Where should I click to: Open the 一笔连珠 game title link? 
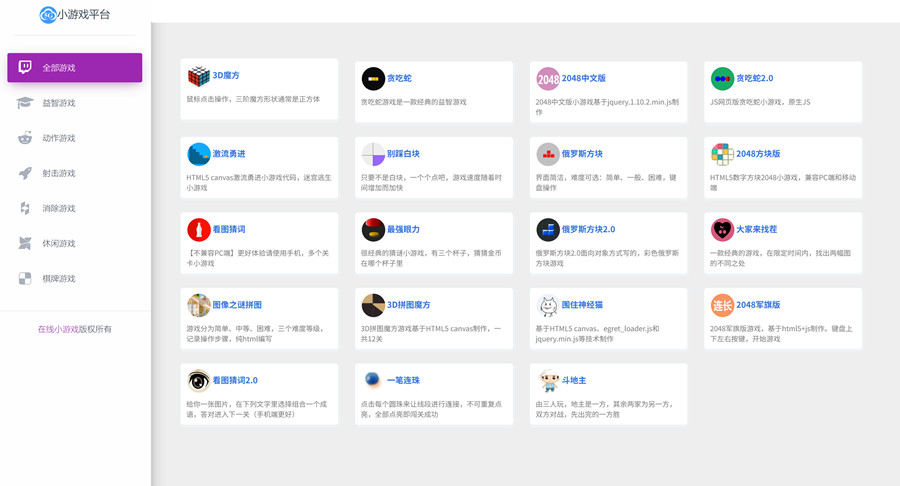pyautogui.click(x=403, y=380)
